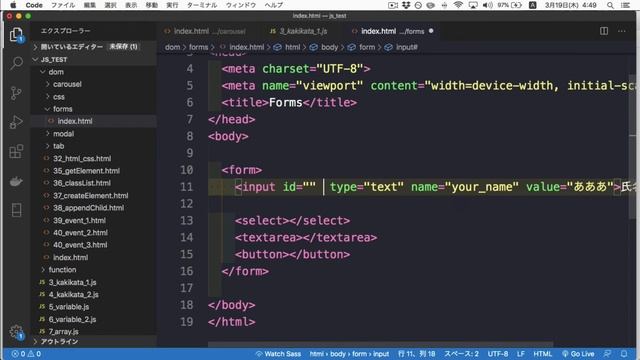Select the body breadcrumb item
This screenshot has width=640, height=360.
click(324, 47)
